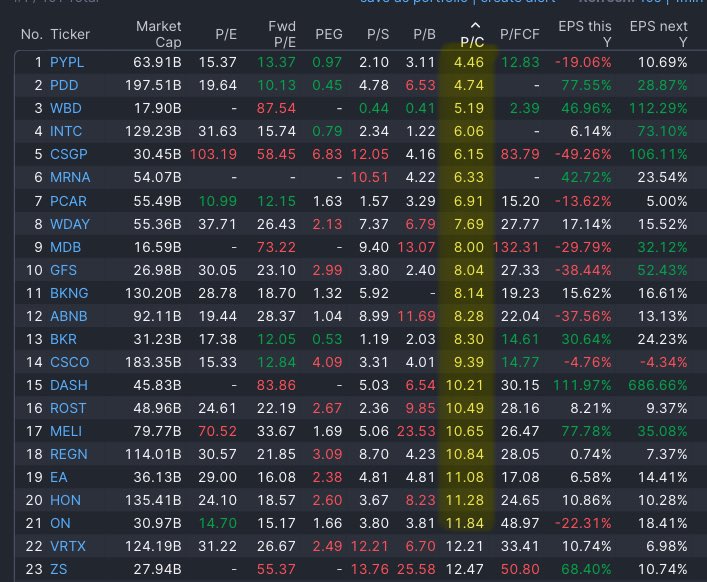Viewport: 707px width, 582px height.
Task: Open CSGP ticker link
Action: [69, 154]
